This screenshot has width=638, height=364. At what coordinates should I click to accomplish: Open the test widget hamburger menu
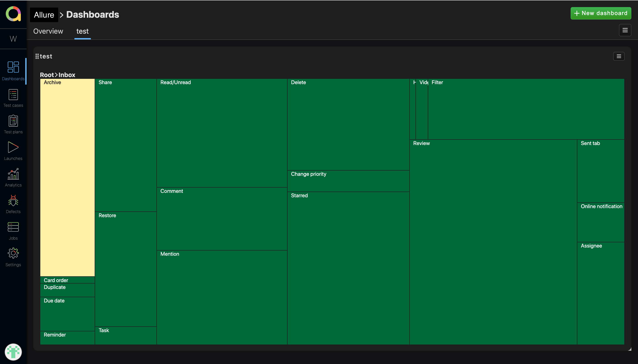click(619, 56)
